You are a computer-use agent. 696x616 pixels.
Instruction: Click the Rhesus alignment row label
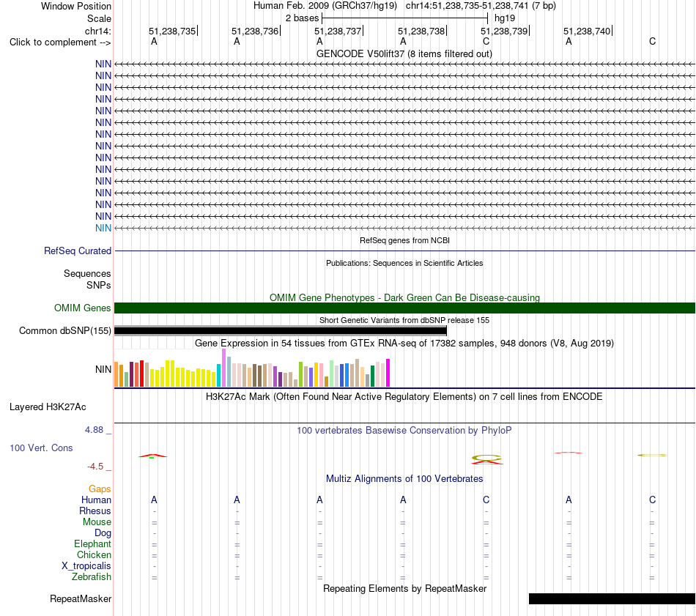pos(95,511)
